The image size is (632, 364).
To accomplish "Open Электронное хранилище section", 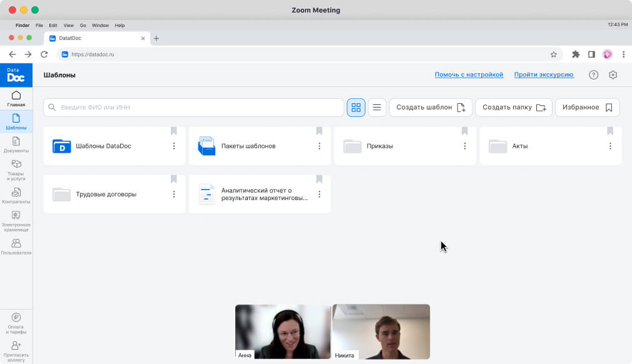I will tap(16, 220).
